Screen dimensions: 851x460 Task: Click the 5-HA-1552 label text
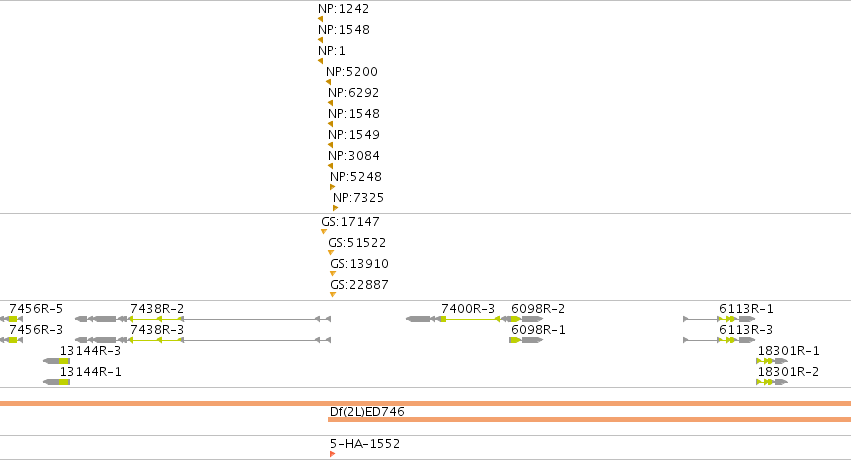(x=365, y=444)
